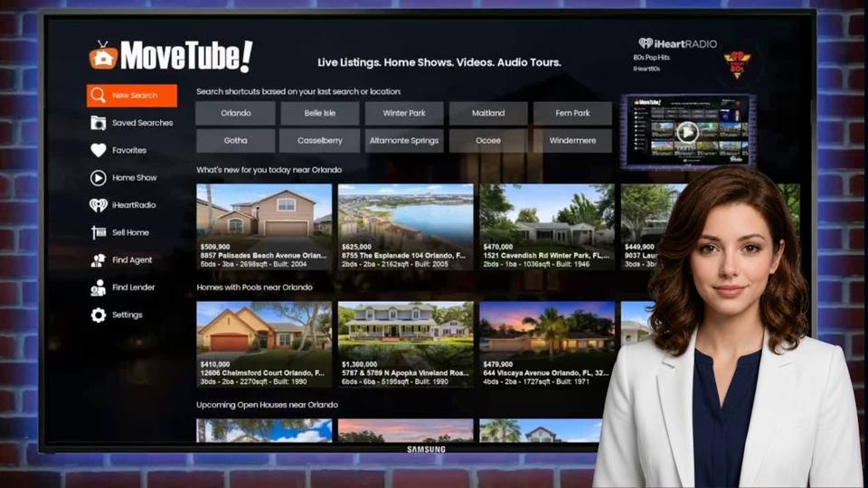This screenshot has height=488, width=868.
Task: Select the New Search menu label
Action: [x=135, y=95]
